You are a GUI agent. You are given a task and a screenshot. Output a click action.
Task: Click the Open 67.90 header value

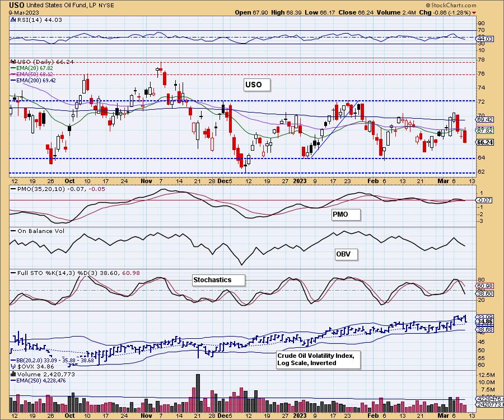251,12
